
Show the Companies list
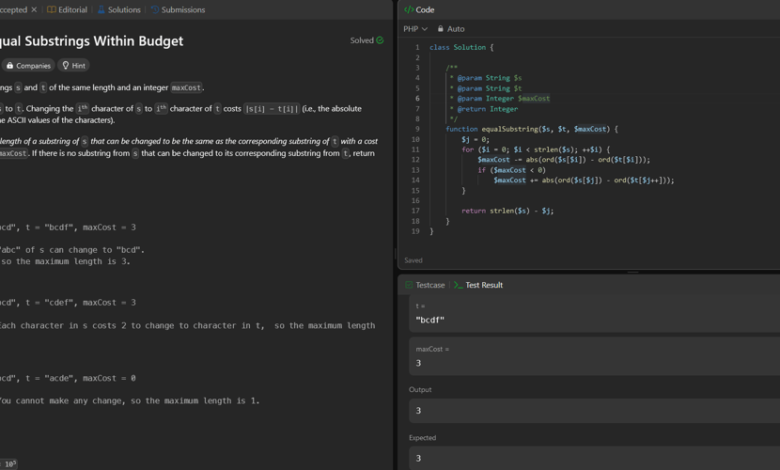click(28, 66)
